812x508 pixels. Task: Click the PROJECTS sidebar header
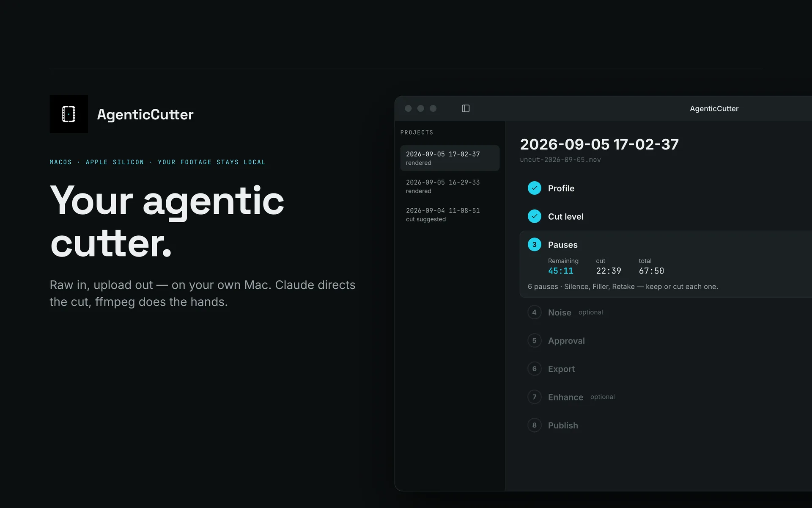coord(417,133)
